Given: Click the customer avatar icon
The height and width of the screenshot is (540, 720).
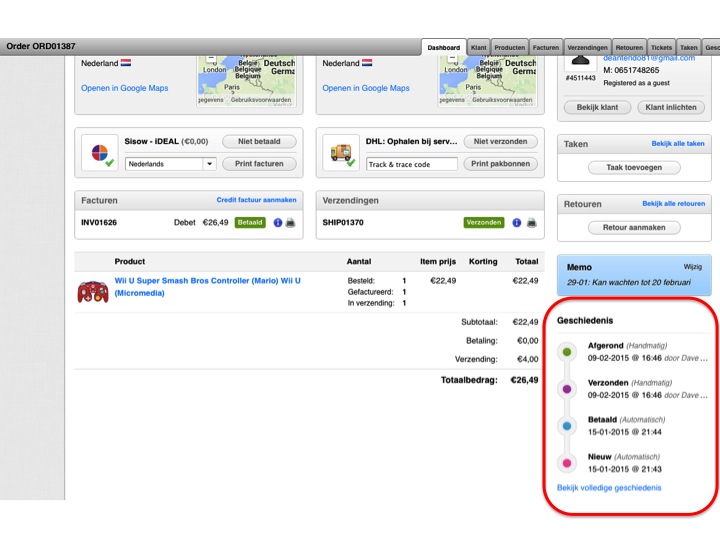Looking at the screenshot, I should click(579, 59).
